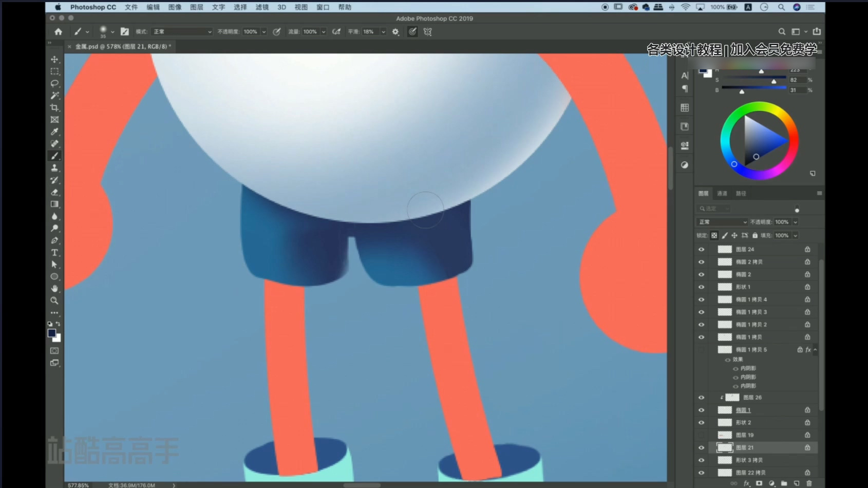Collapse effects of 椭圆 1 拷贝 5

(x=815, y=350)
